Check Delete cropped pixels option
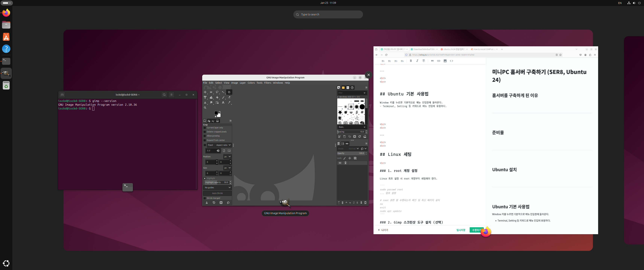 [x=205, y=132]
